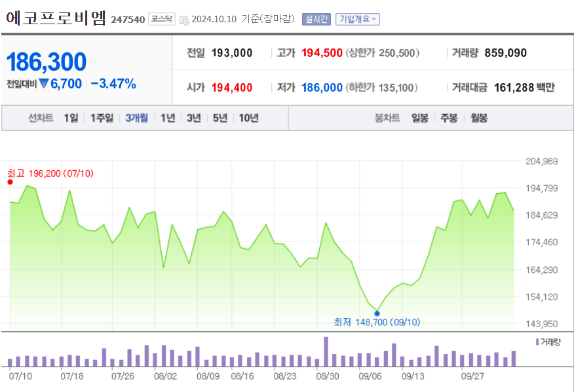The height and width of the screenshot is (392, 574).
Task: Select the 3개월 line chart tab
Action: [136, 118]
